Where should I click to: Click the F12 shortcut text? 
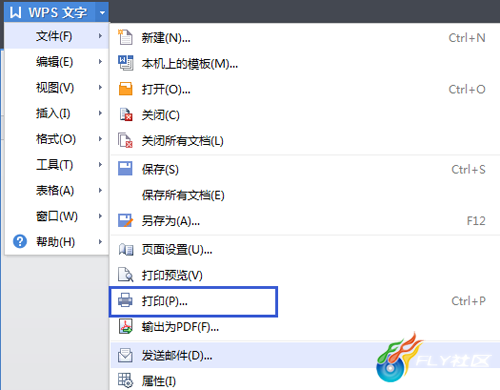476,221
